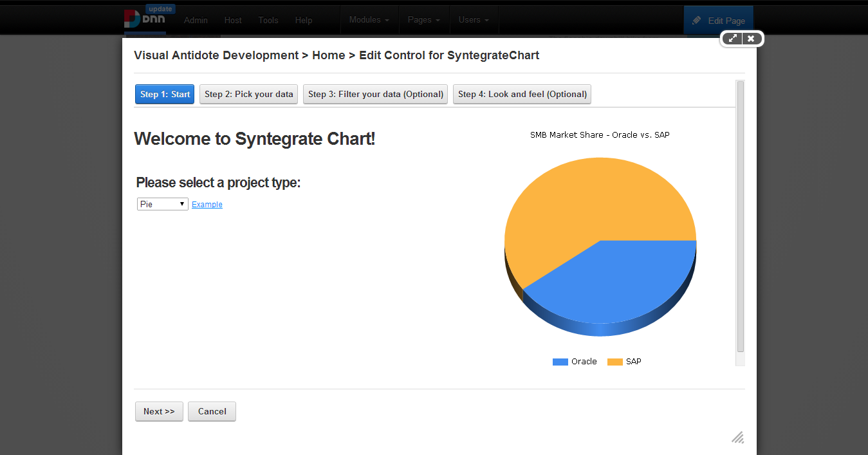Click the pencil icon in Edit Page
Viewport: 868px width, 455px height.
(x=697, y=21)
